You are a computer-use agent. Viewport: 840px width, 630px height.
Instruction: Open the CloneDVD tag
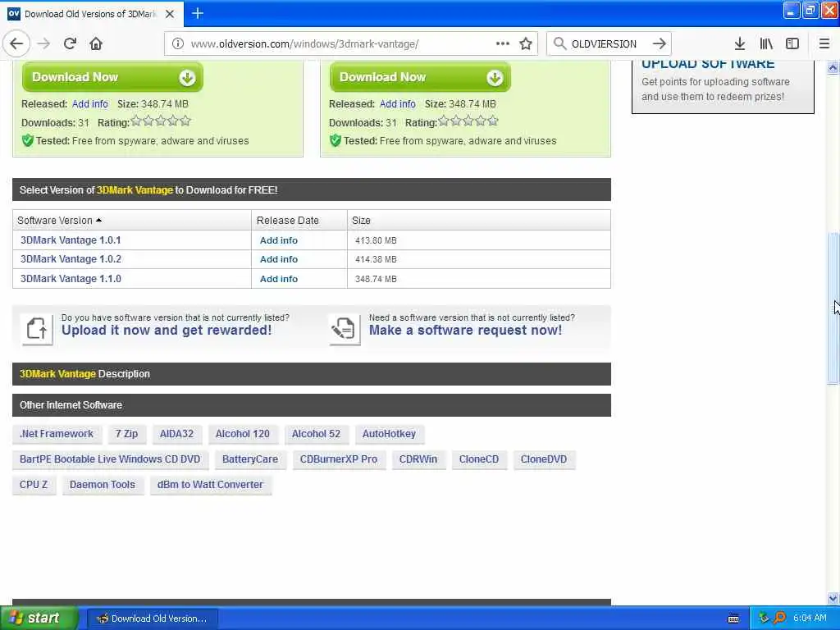click(544, 459)
